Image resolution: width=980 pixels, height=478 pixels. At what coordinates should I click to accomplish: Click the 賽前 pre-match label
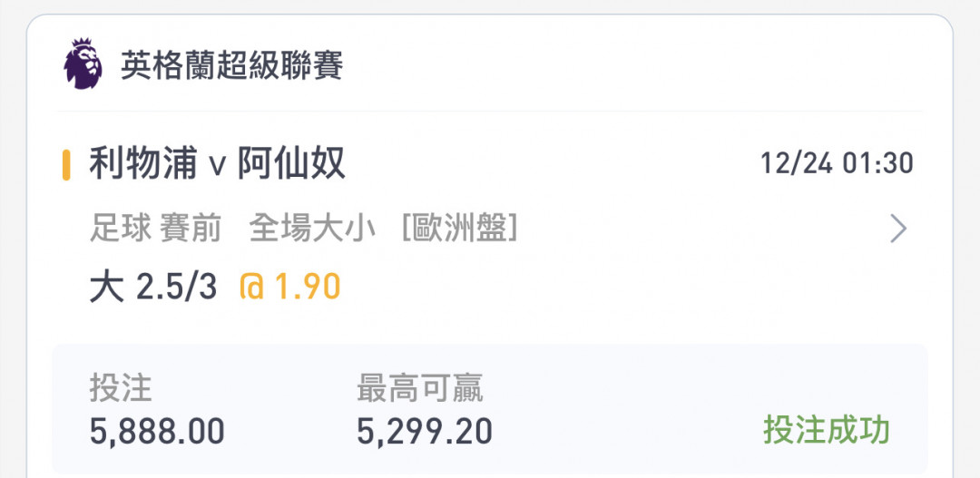pyautogui.click(x=191, y=229)
